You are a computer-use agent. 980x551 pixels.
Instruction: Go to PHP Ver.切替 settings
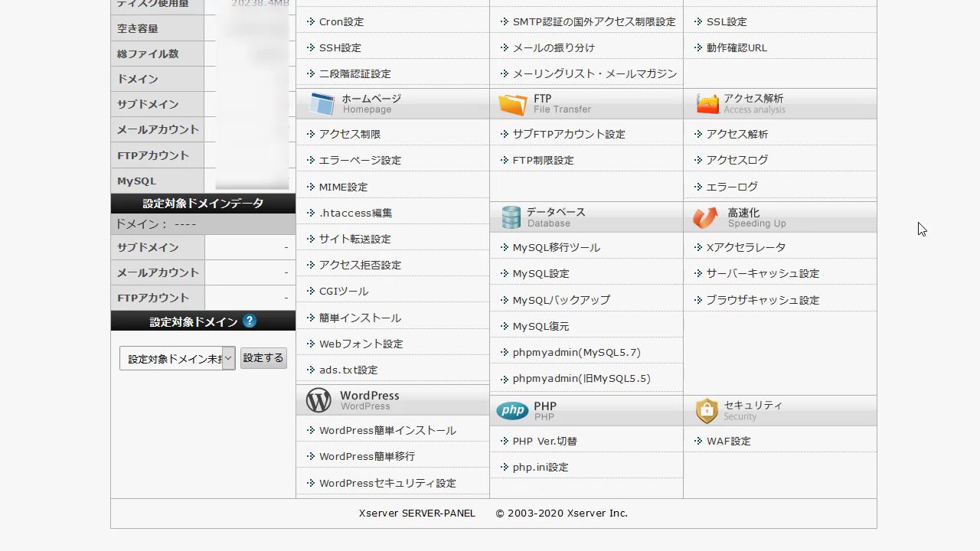tap(544, 441)
